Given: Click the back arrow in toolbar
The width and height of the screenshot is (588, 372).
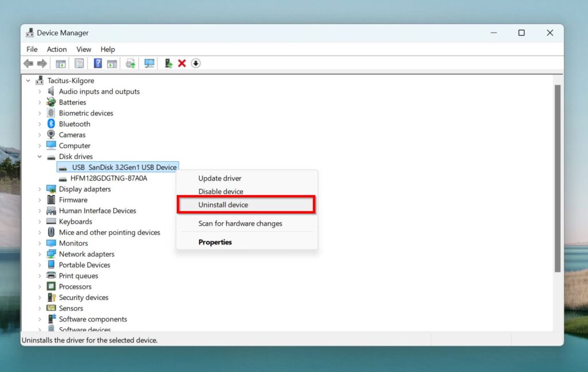Looking at the screenshot, I should 28,63.
